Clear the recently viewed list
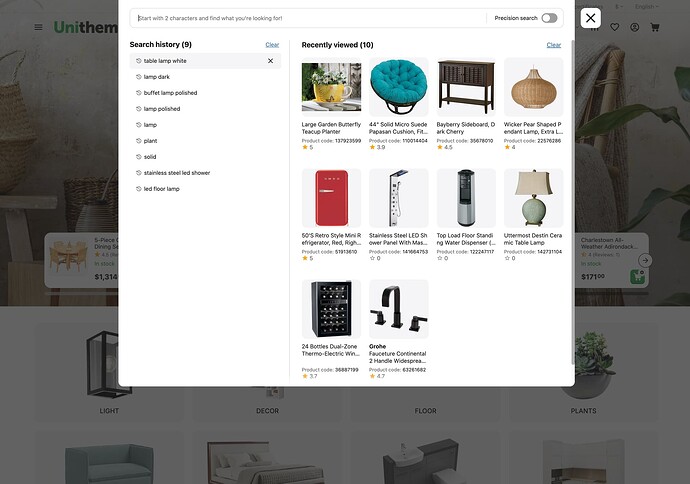This screenshot has height=484, width=690. coord(554,45)
